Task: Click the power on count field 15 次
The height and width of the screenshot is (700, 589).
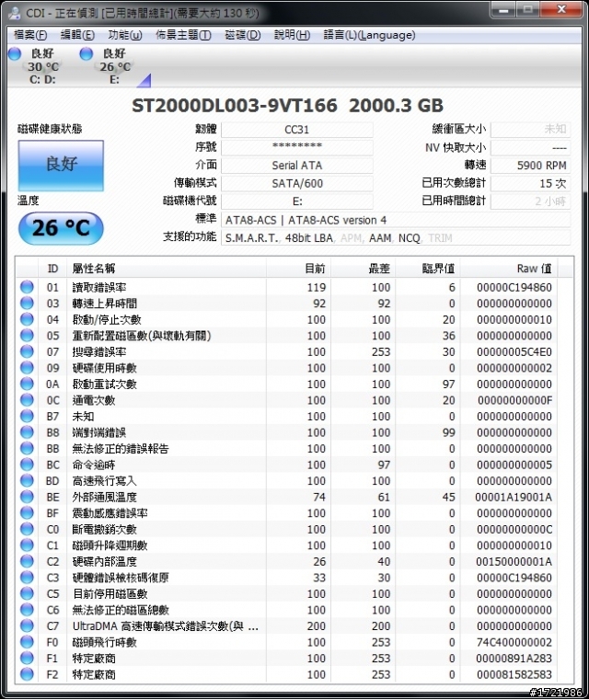Action: (530, 183)
